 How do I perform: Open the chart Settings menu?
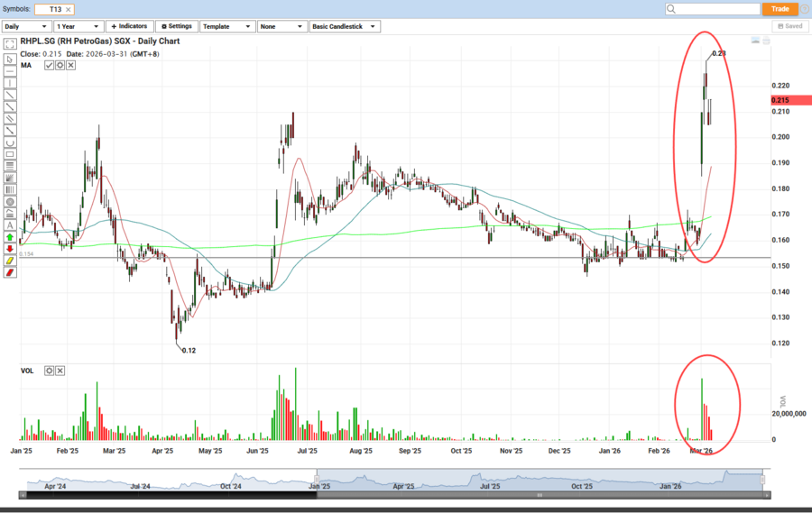pyautogui.click(x=177, y=27)
